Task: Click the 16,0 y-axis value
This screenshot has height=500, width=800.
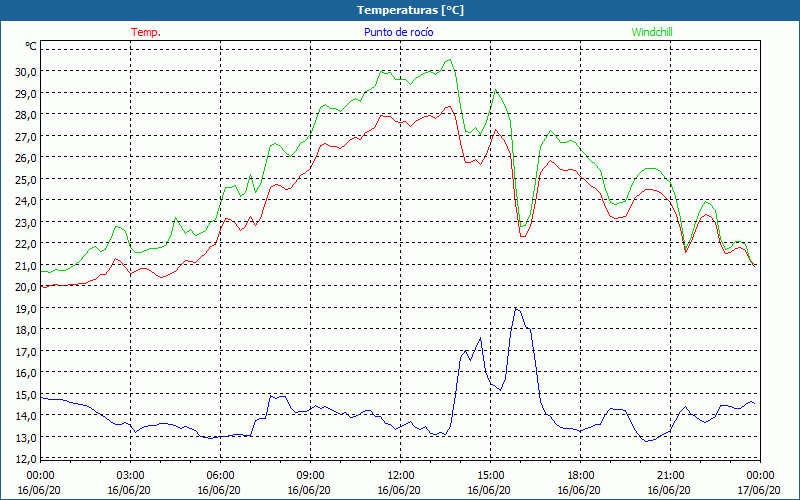Action: tap(26, 373)
